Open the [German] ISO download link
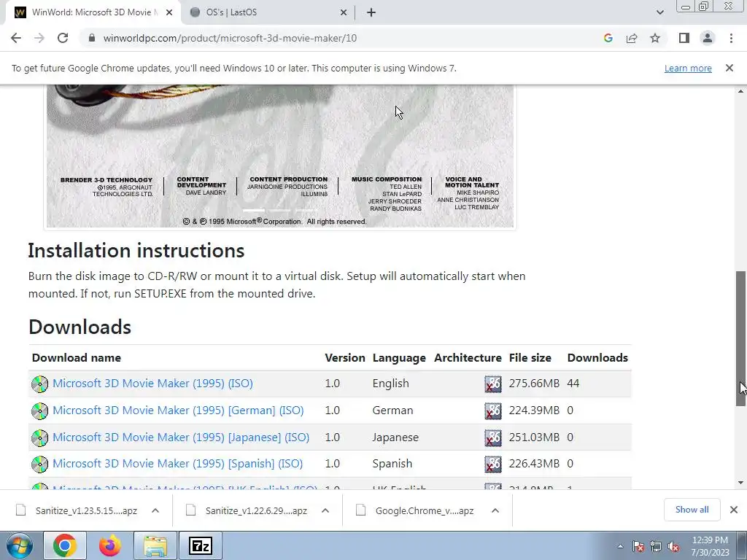747x560 pixels. tap(178, 410)
